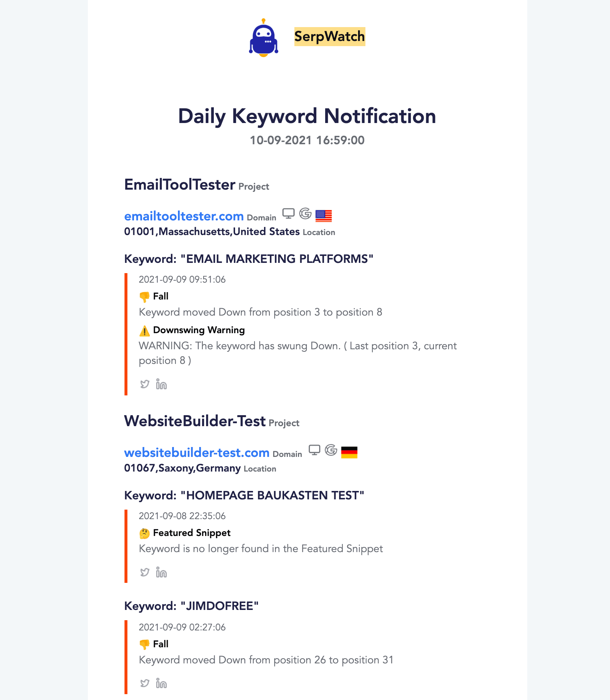This screenshot has height=700, width=610.
Task: Click the United States flag icon
Action: (324, 216)
